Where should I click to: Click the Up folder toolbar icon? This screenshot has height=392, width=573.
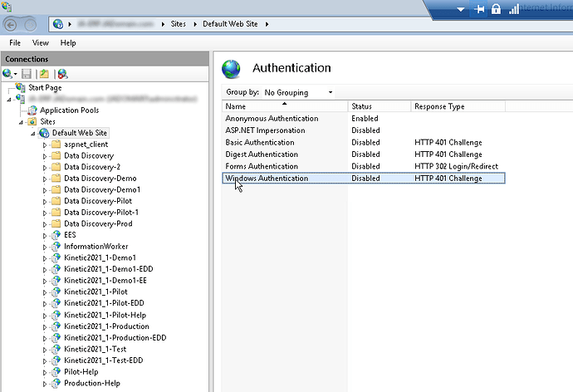(x=44, y=74)
